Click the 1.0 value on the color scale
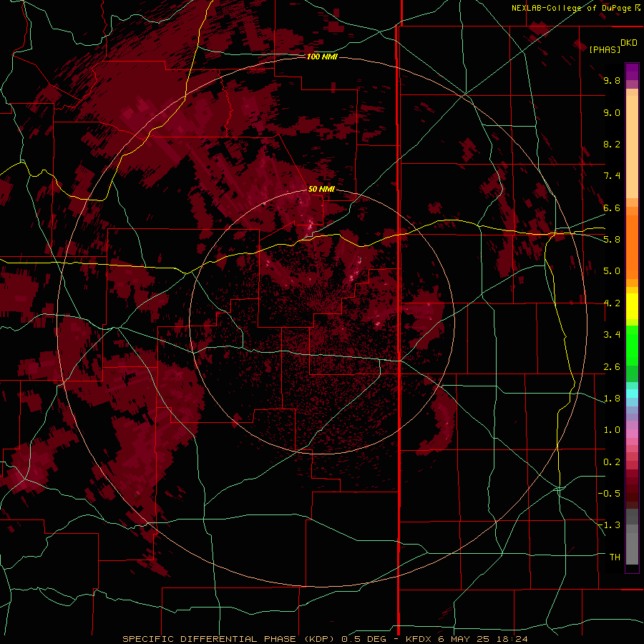The height and width of the screenshot is (644, 644). tap(612, 430)
